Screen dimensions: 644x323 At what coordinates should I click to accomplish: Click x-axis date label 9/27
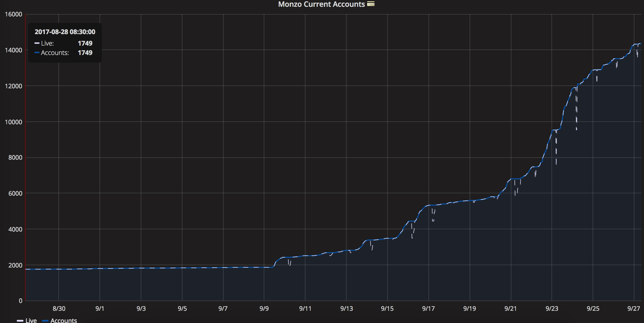point(634,309)
